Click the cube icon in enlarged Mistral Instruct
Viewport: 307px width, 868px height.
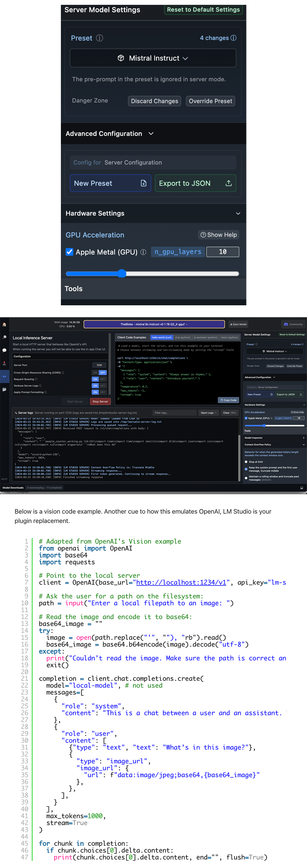pos(121,58)
